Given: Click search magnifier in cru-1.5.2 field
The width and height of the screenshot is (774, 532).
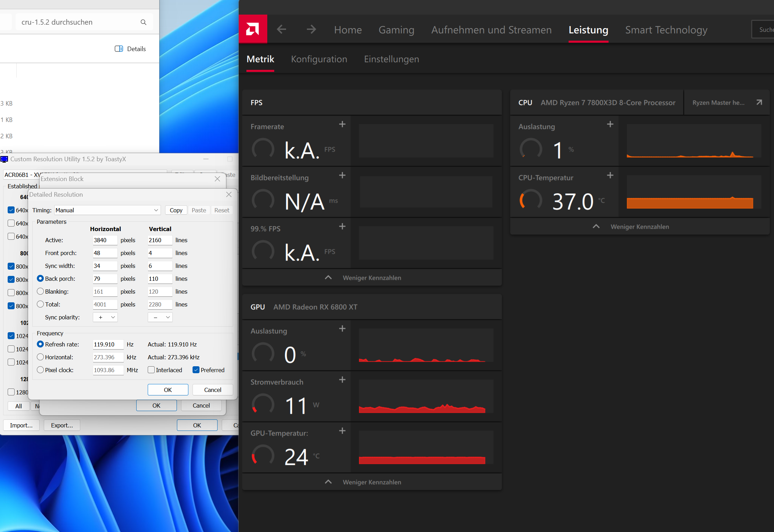Looking at the screenshot, I should tap(143, 22).
